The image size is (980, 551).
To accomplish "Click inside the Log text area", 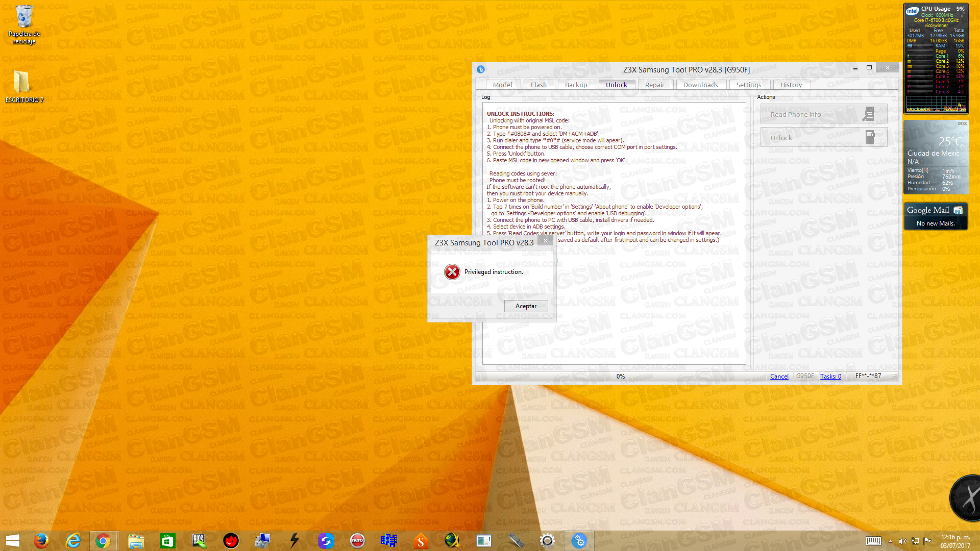I will (x=614, y=234).
